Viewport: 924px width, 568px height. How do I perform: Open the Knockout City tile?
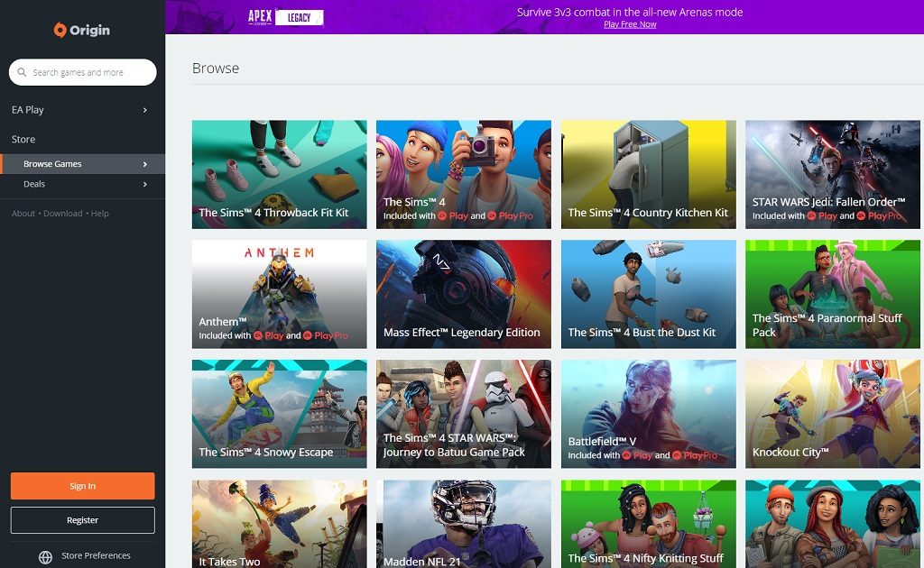(x=833, y=414)
